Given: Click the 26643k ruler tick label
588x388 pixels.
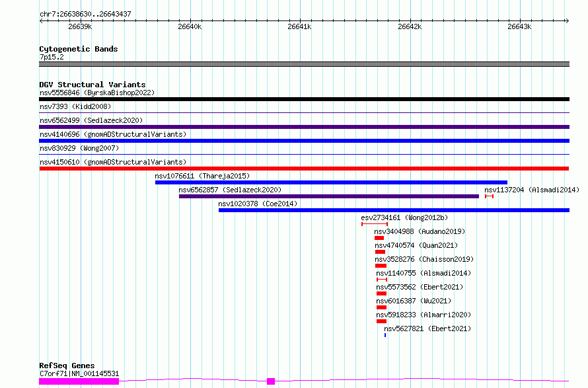Looking at the screenshot, I should click(x=519, y=26).
